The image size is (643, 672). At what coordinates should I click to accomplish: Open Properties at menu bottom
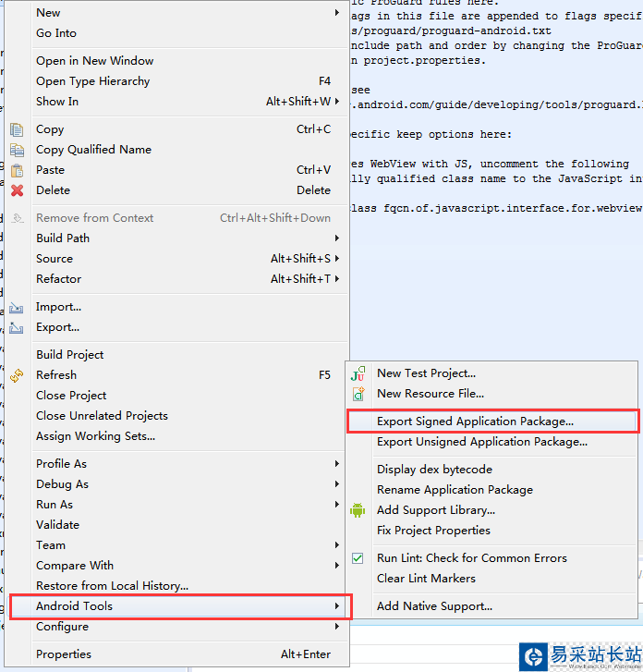click(x=176, y=654)
